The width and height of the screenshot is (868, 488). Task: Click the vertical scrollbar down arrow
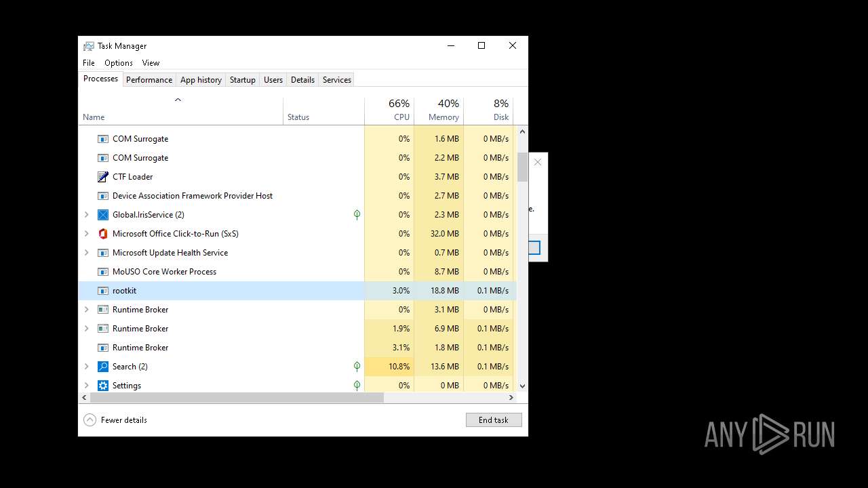point(522,386)
